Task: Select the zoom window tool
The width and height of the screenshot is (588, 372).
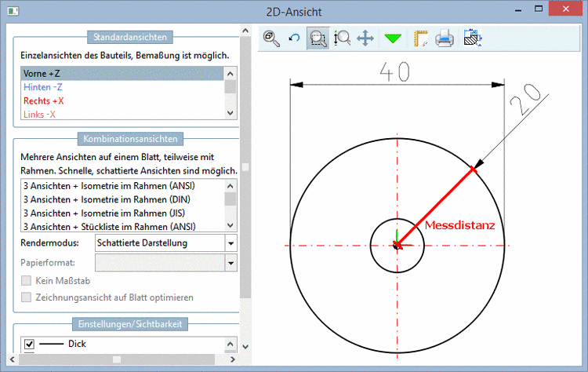Action: click(318, 38)
